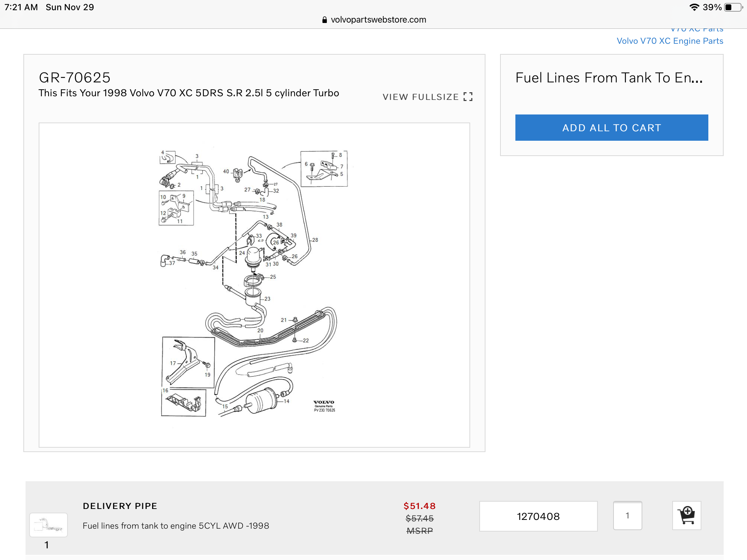Tap the volvopartswebstore.com address bar
Viewport: 747px width, 560px height.
point(378,20)
